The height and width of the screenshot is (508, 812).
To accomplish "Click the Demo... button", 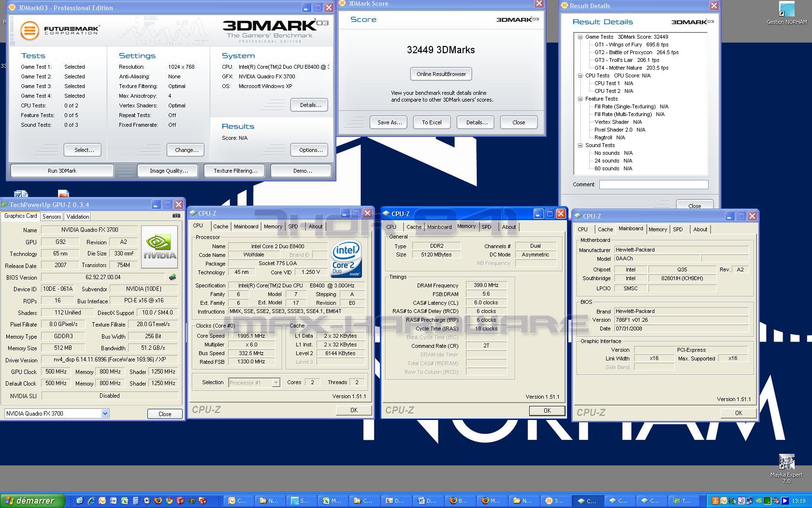I will [x=302, y=171].
